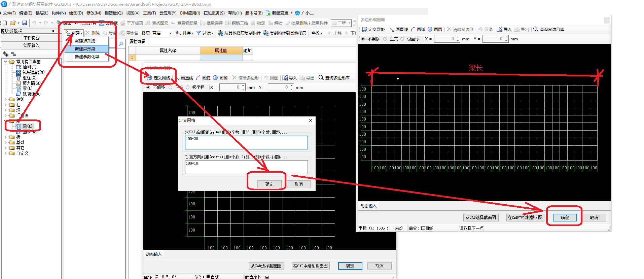
Task: Click the X value field in titled 多边形编辑器 window
Action: [447, 39]
